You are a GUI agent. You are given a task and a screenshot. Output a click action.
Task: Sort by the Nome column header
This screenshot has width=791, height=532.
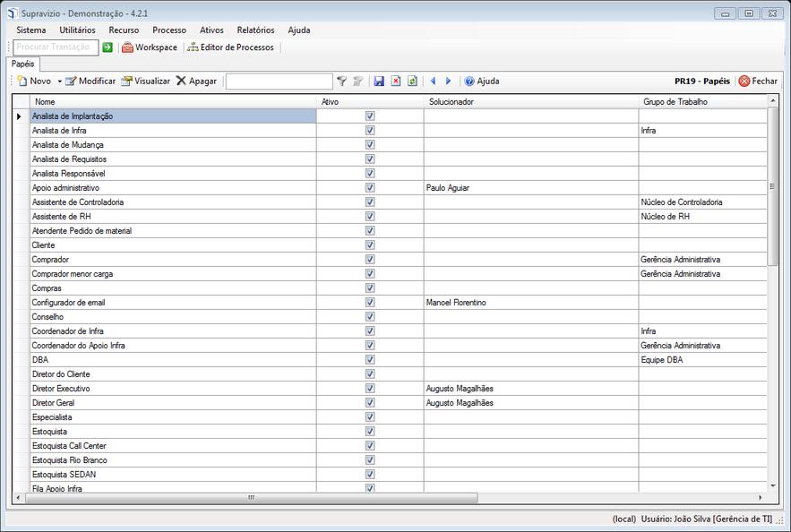click(173, 102)
